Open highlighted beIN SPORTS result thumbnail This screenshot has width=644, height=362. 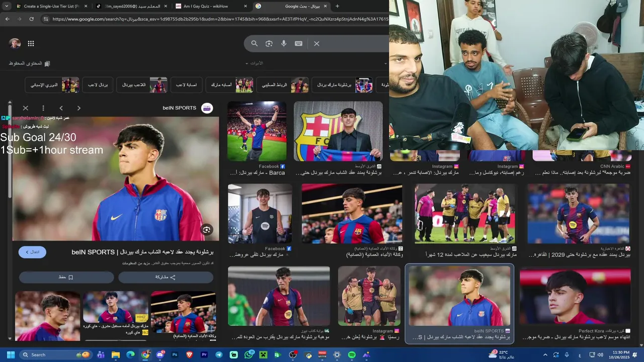(459, 296)
